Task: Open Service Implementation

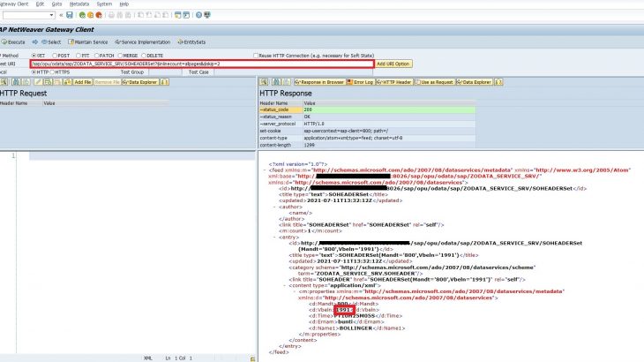Action: click(145, 41)
